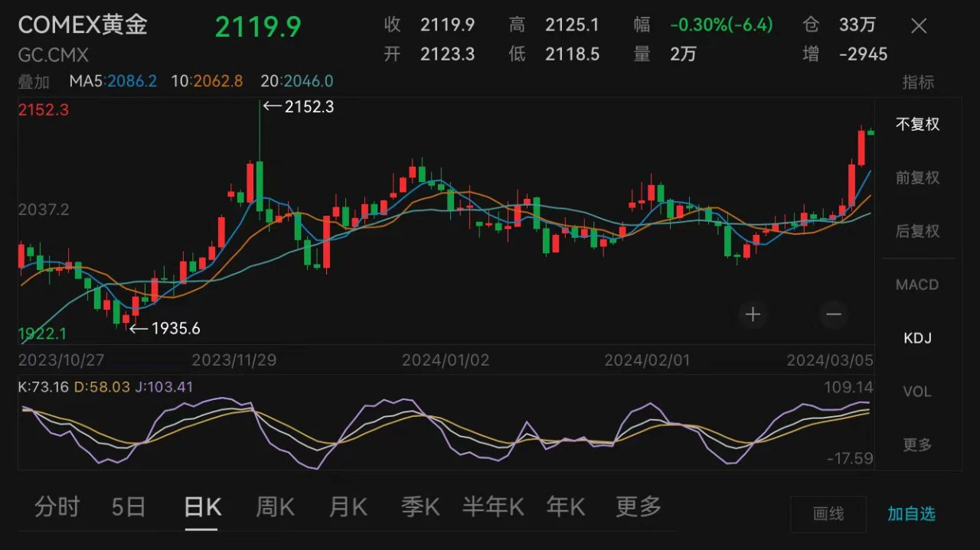Open the chart zoom-in control
This screenshot has height=550, width=980.
pyautogui.click(x=753, y=314)
